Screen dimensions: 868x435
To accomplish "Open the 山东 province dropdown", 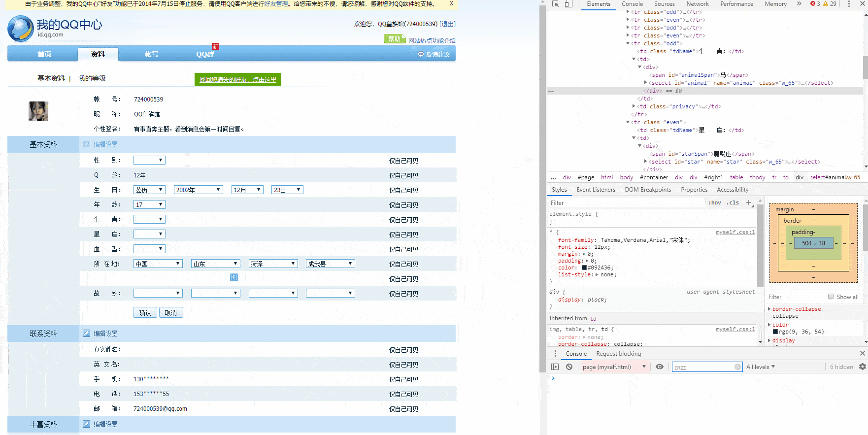I will tap(215, 264).
